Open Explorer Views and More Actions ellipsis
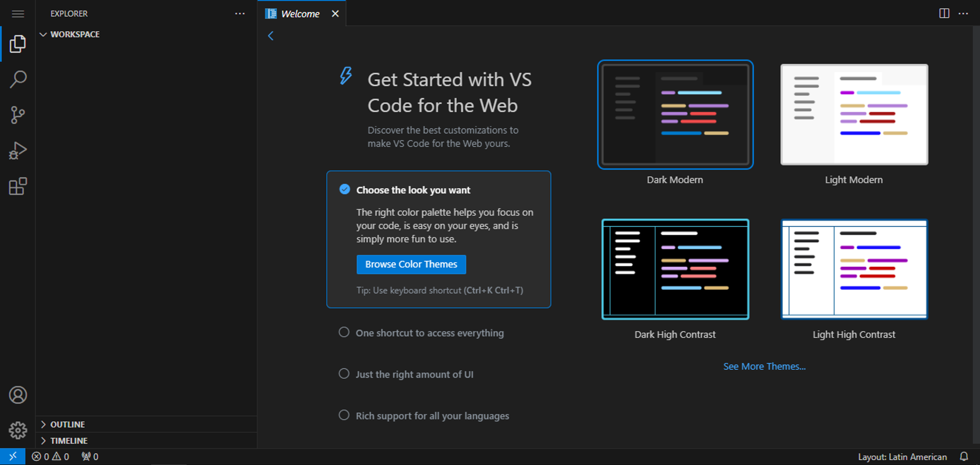The image size is (980, 465). click(240, 13)
